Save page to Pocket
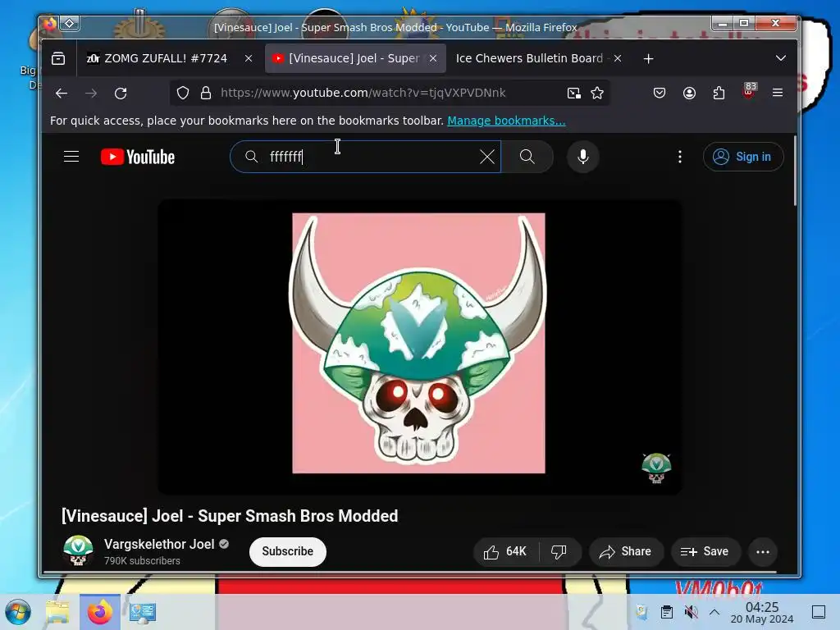The height and width of the screenshot is (630, 840). 660,94
